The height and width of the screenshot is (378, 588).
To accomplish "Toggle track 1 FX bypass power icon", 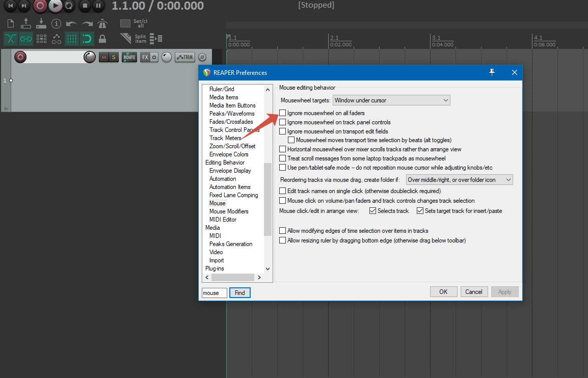I will (154, 57).
